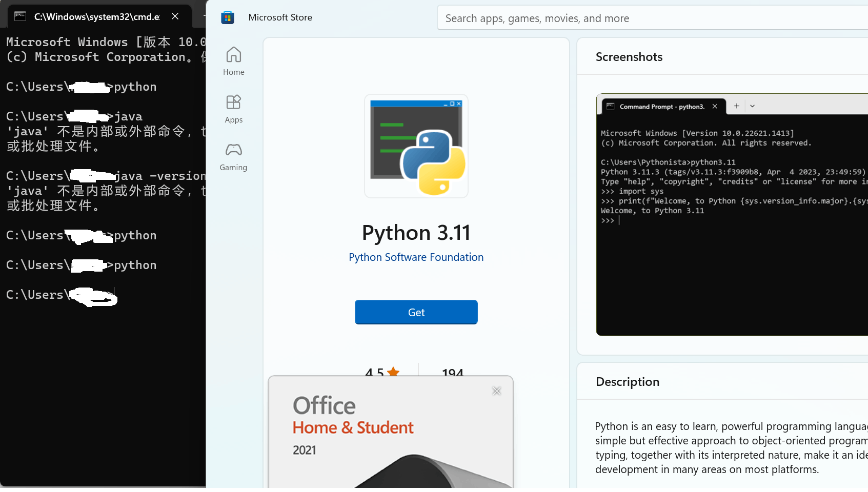Click the "java -version" command in cmd
Screen dimensions: 868x492
tap(160, 176)
